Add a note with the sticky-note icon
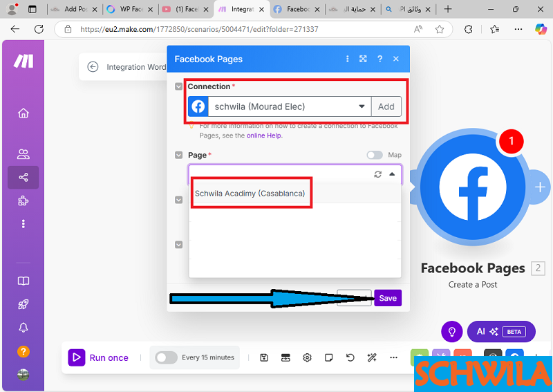This screenshot has width=553, height=392. (329, 357)
